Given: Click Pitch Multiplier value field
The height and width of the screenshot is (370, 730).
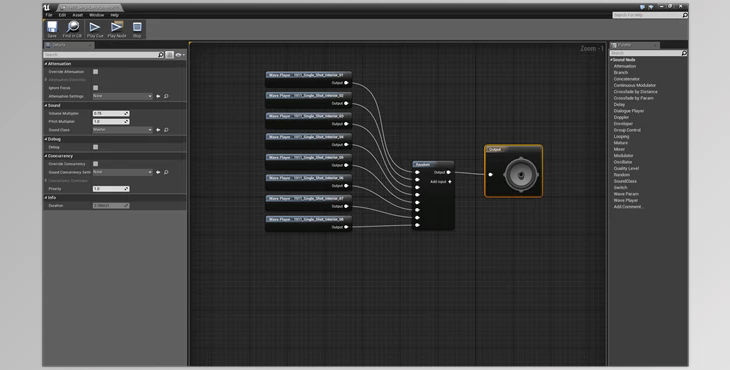Looking at the screenshot, I should 111,121.
